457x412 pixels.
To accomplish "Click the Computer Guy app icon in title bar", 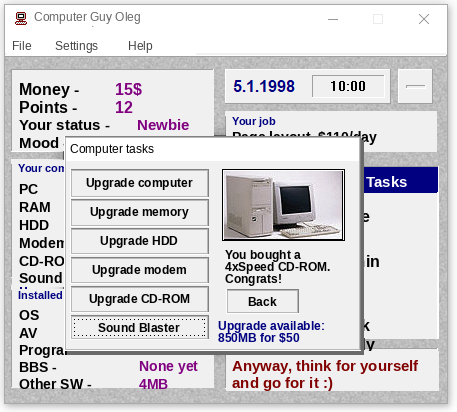I will pos(21,18).
